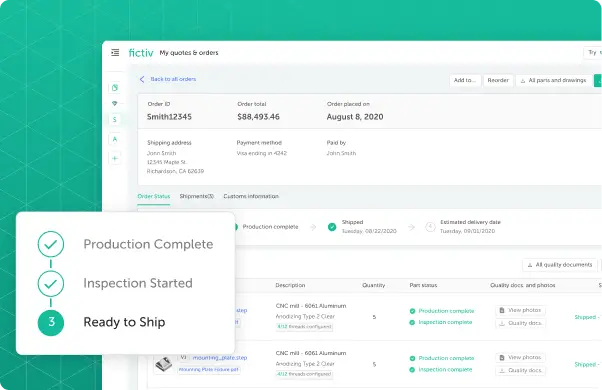The image size is (602, 390).
Task: Click the Visa ending in 4242 text
Action: click(261, 153)
